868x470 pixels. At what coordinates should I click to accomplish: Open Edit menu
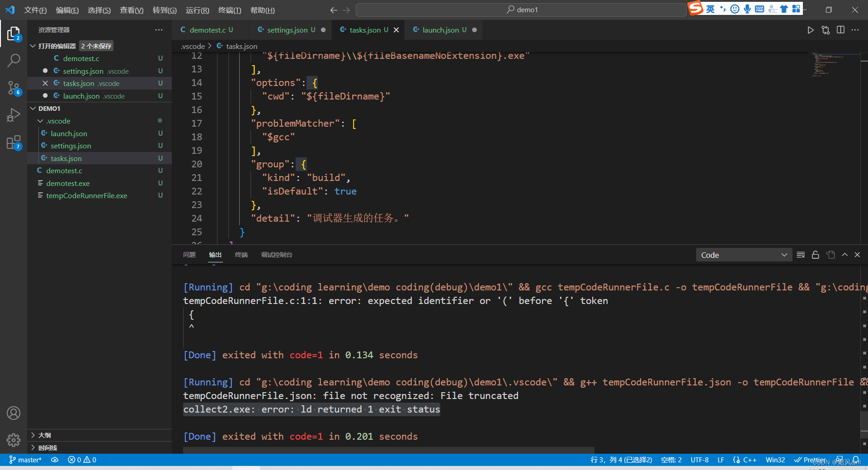point(67,10)
